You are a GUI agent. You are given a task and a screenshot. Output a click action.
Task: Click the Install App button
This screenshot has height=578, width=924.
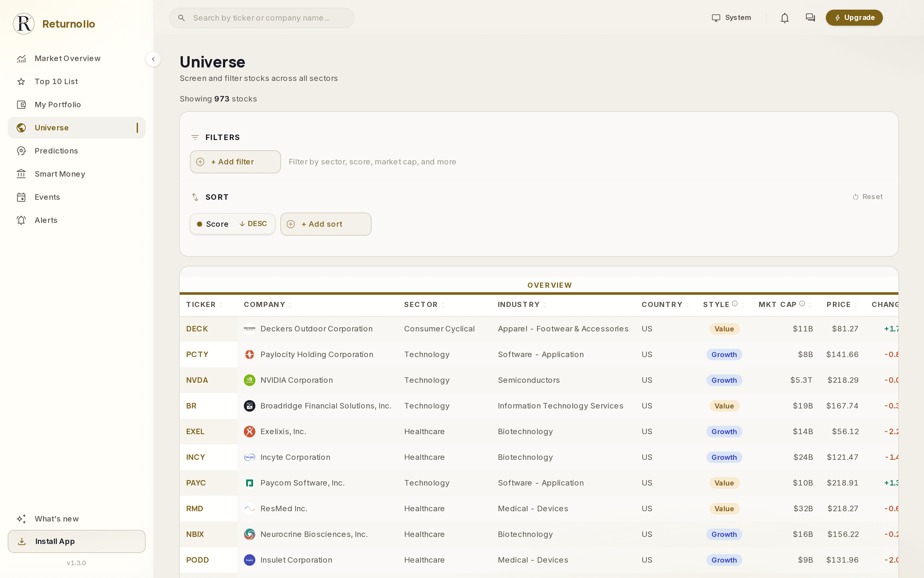click(x=76, y=541)
